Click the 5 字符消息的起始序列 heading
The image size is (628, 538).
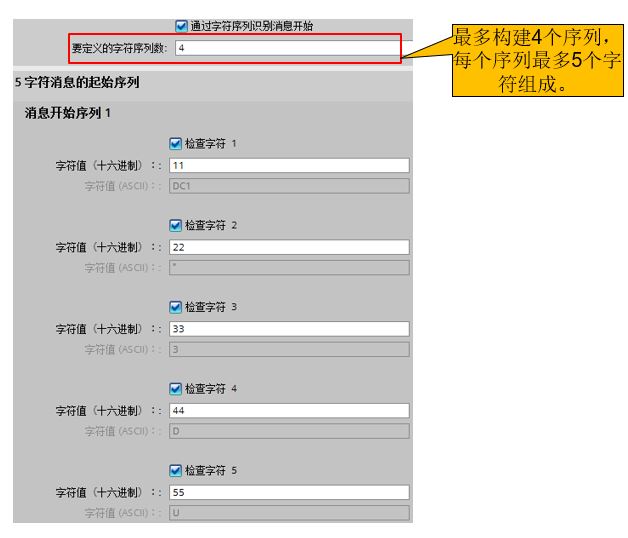[76, 83]
